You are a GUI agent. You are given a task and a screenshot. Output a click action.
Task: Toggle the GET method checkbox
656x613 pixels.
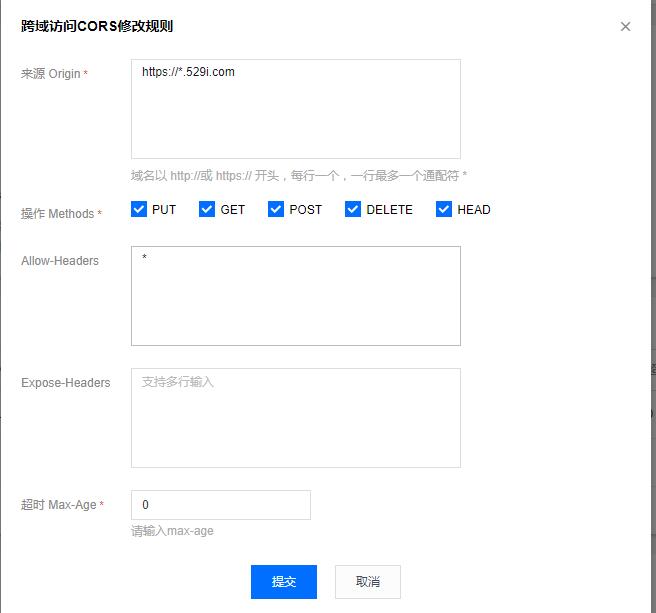point(207,209)
